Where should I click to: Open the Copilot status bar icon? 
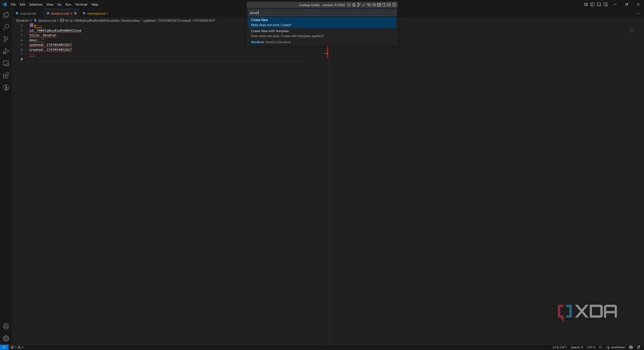[x=631, y=347]
